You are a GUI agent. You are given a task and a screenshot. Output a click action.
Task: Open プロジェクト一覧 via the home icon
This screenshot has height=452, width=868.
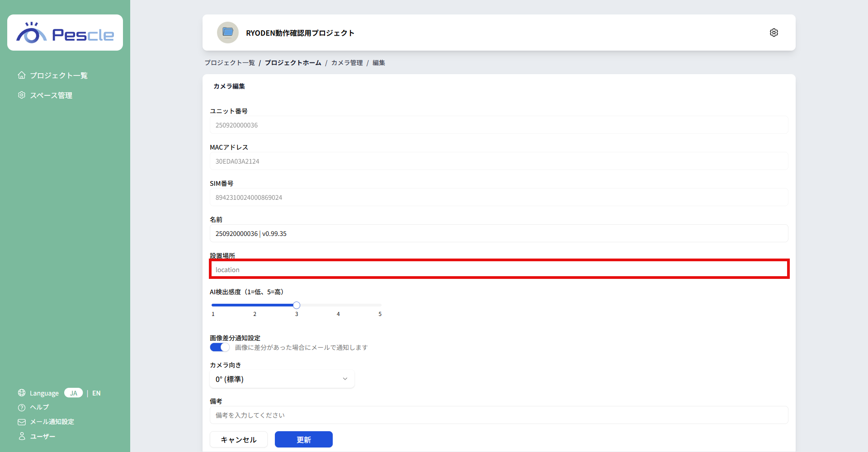[x=21, y=75]
